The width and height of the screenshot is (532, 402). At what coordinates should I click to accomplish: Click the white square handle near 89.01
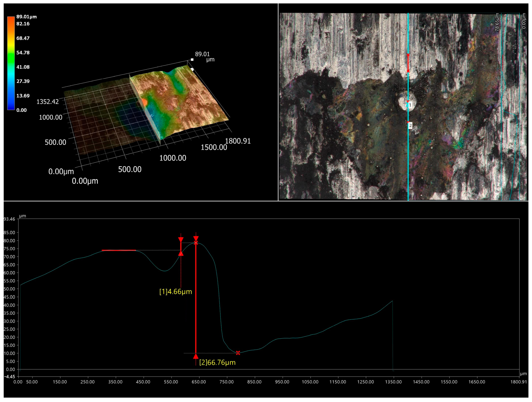click(x=192, y=59)
